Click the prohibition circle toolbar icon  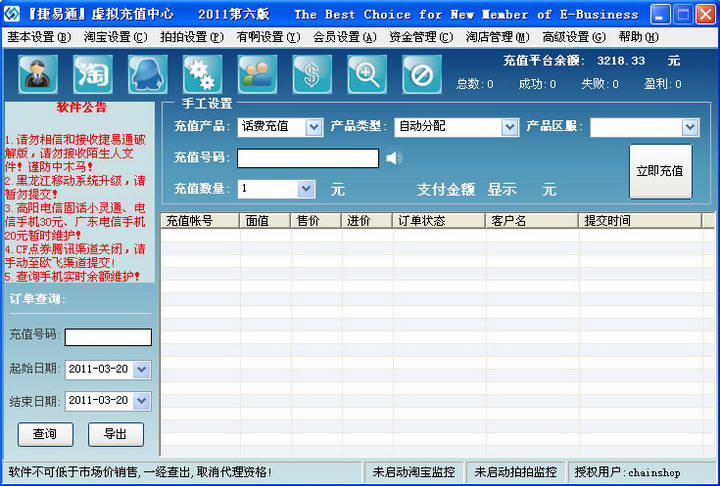pos(422,74)
